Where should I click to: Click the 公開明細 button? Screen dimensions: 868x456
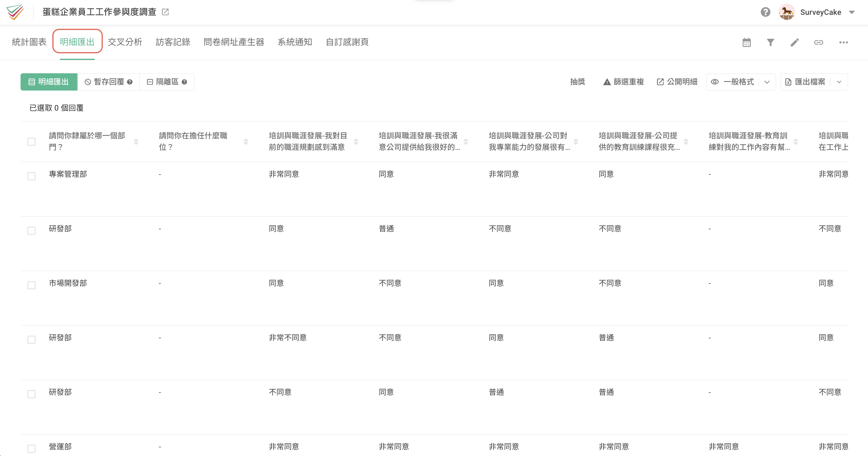point(676,82)
